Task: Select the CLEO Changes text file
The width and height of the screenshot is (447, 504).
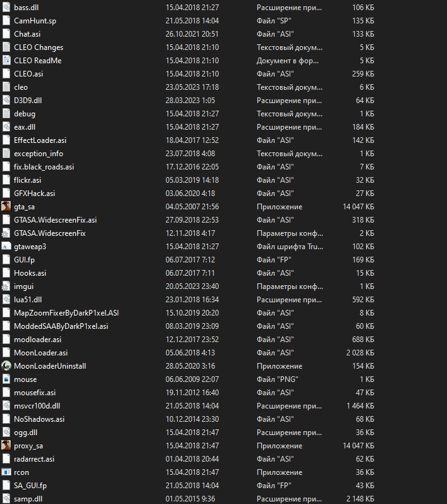Action: click(38, 47)
